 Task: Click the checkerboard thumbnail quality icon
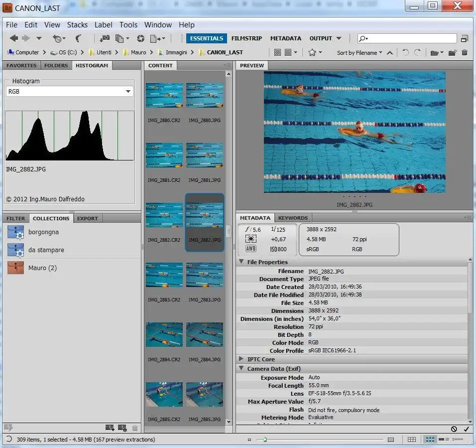(x=277, y=52)
